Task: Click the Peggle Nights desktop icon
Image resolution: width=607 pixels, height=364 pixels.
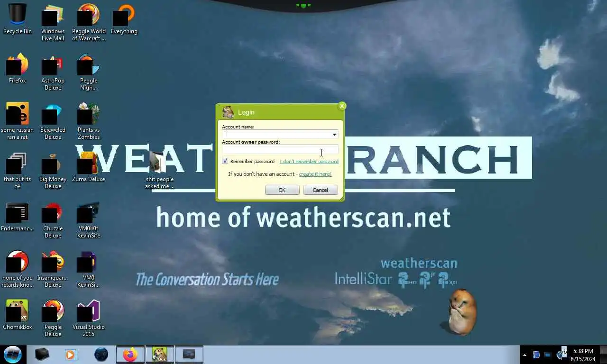Action: (x=89, y=71)
